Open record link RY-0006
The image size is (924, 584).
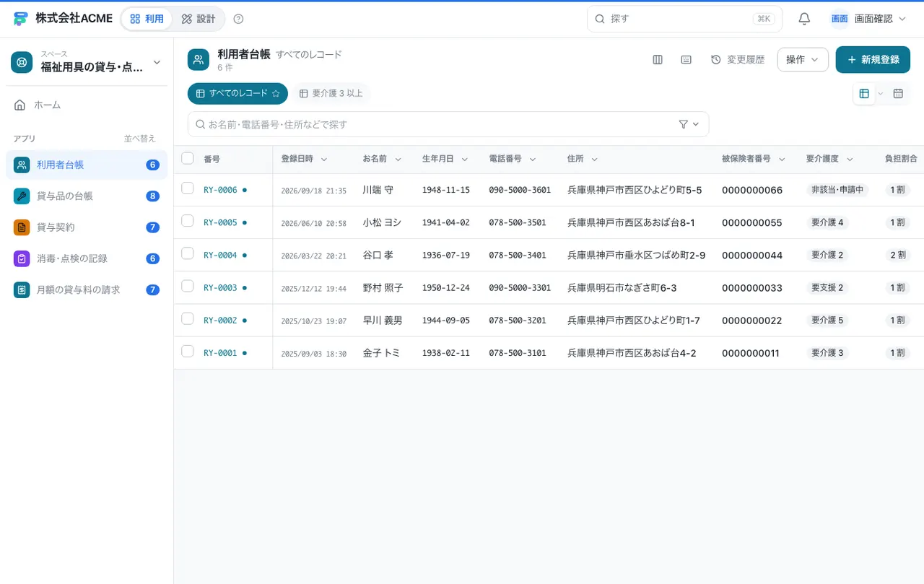[220, 190]
